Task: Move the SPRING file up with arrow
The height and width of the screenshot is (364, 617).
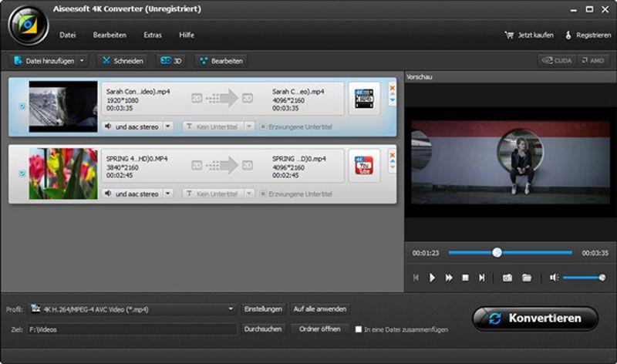Action: click(x=392, y=161)
